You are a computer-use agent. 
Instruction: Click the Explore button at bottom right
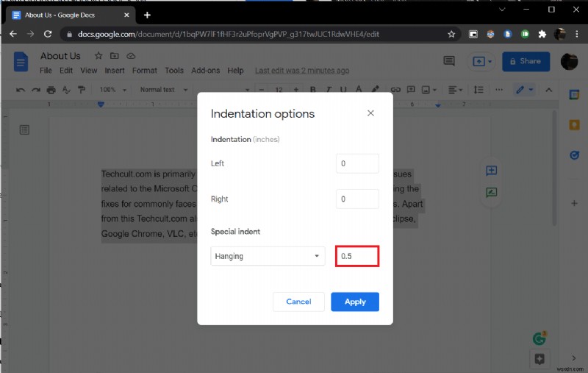539,359
